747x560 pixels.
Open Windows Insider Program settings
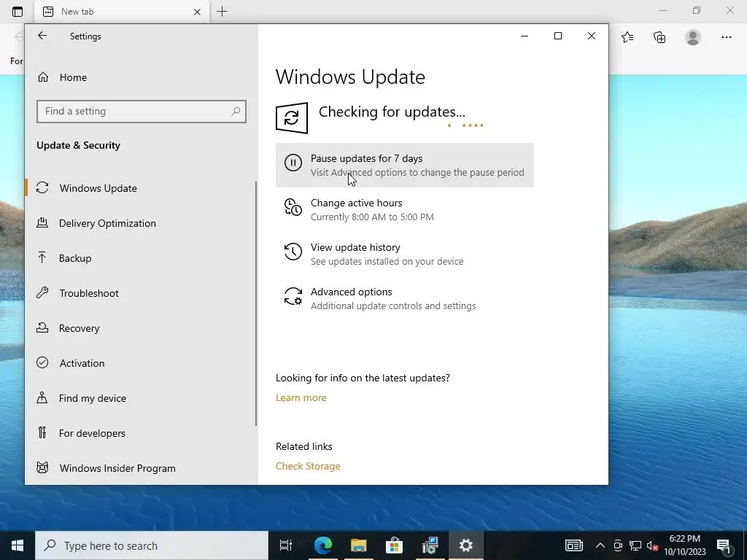point(141,468)
